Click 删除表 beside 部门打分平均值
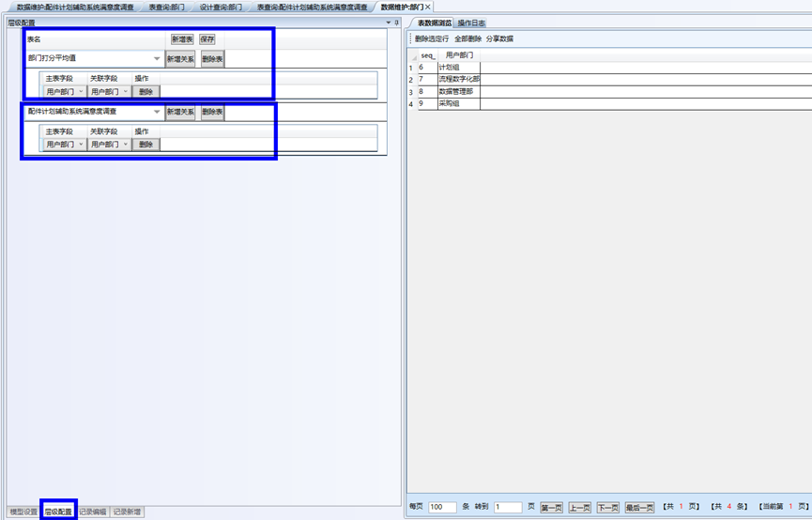 coord(212,59)
